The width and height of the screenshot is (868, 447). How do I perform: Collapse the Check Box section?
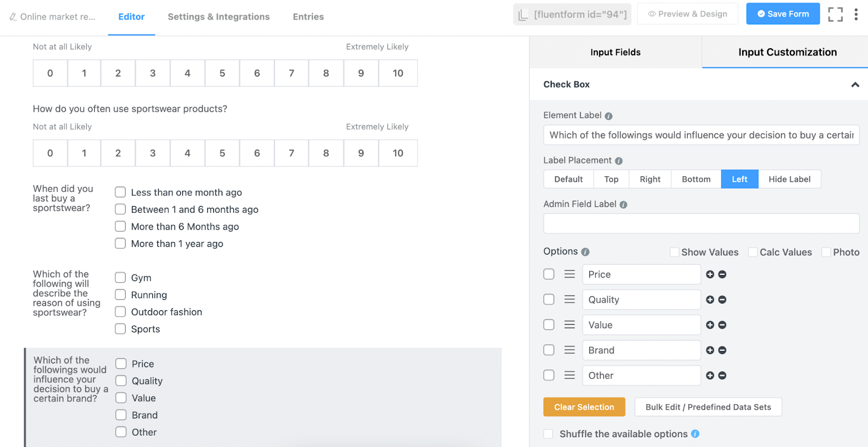point(855,85)
